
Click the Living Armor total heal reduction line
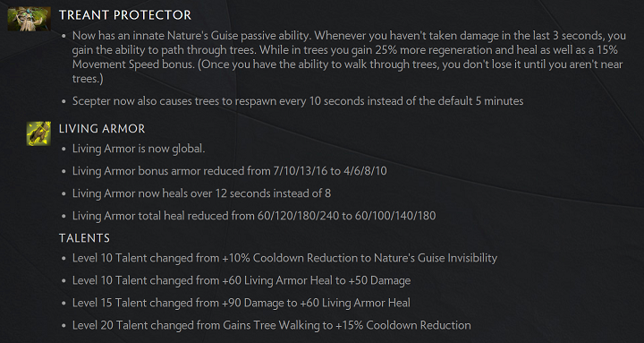coord(254,216)
